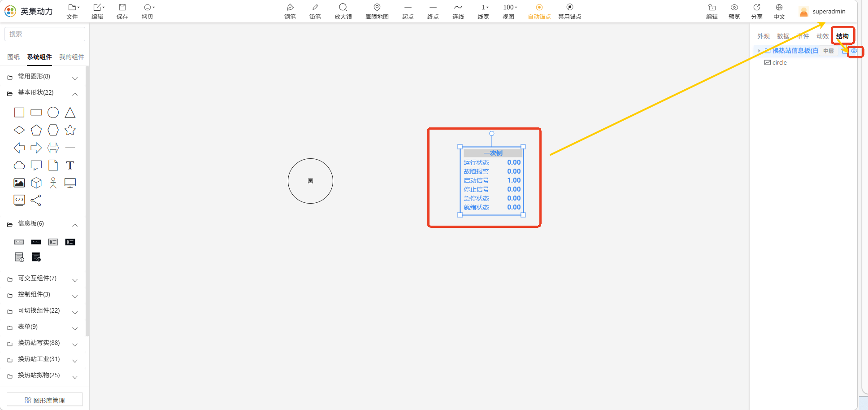868x410 pixels.
Task: Select the square shape
Action: (19, 112)
